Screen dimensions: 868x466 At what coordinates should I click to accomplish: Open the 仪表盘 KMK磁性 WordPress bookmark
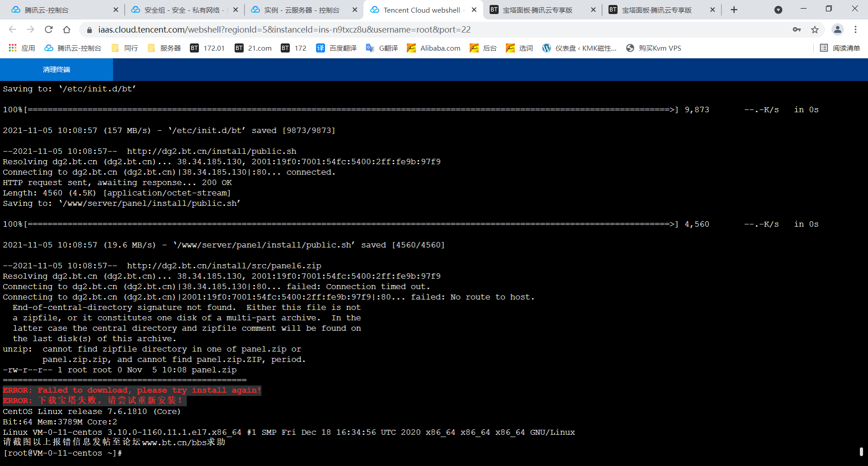coord(580,48)
